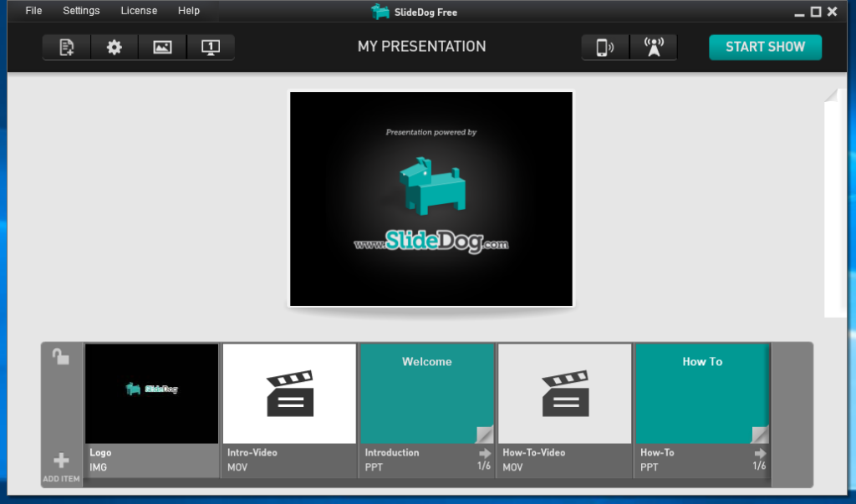Click the ADD ITEM label
The image size is (856, 504).
pyautogui.click(x=60, y=479)
